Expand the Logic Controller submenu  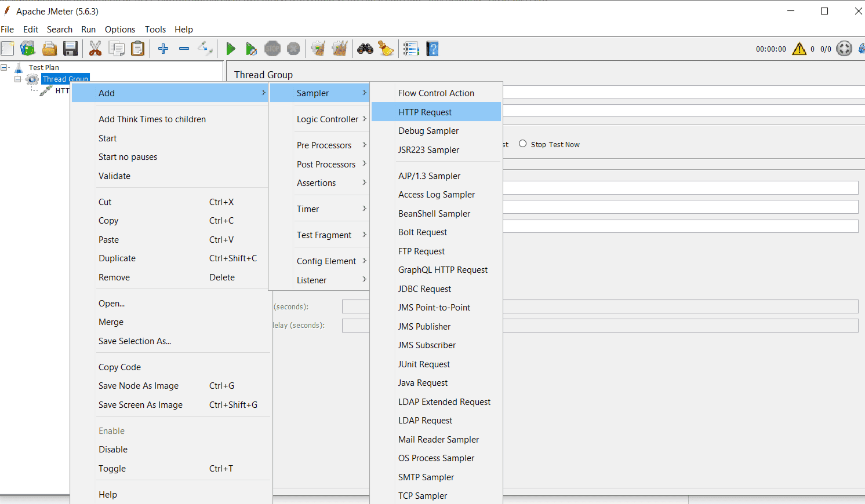coord(328,119)
